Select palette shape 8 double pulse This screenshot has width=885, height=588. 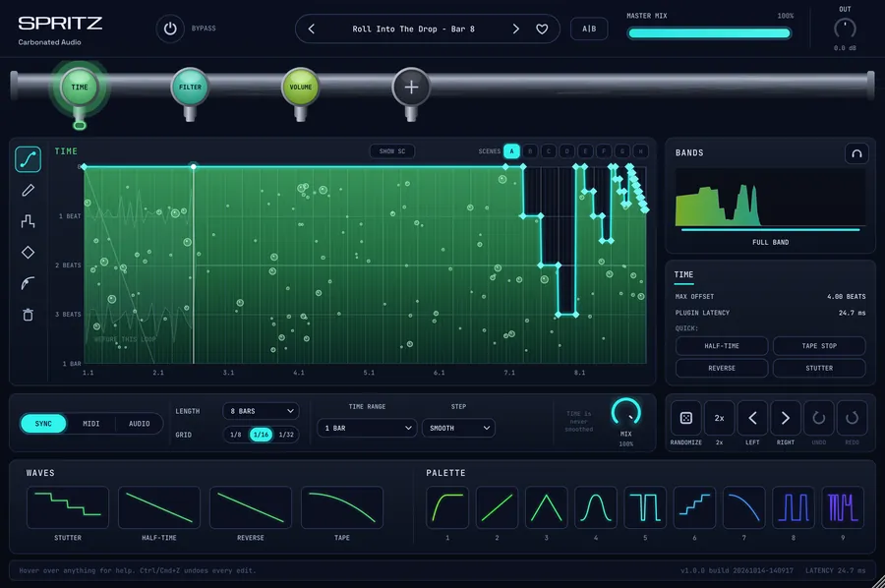[793, 507]
